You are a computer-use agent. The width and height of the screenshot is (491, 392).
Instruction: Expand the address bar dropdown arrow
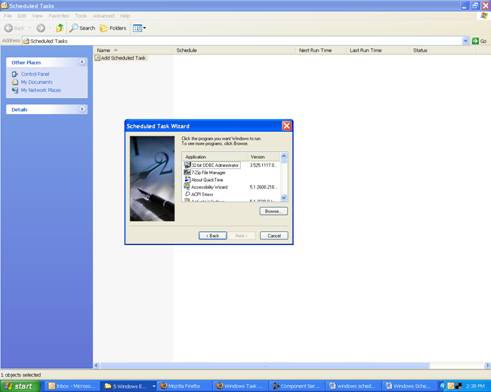(x=465, y=41)
